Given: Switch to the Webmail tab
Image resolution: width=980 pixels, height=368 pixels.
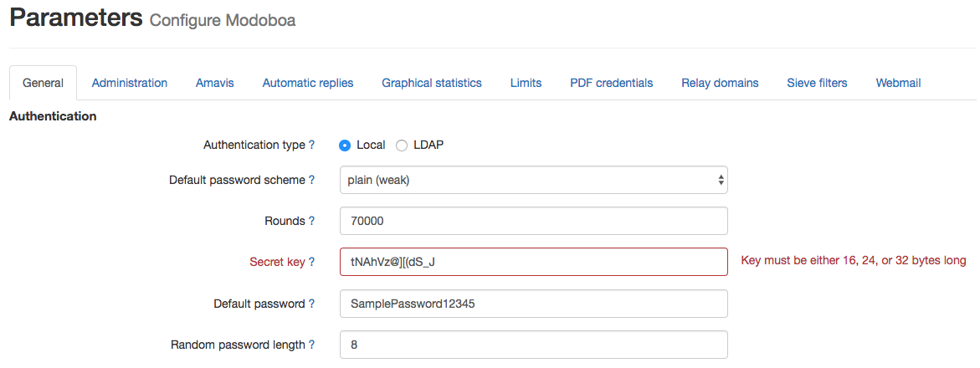Looking at the screenshot, I should pyautogui.click(x=898, y=83).
